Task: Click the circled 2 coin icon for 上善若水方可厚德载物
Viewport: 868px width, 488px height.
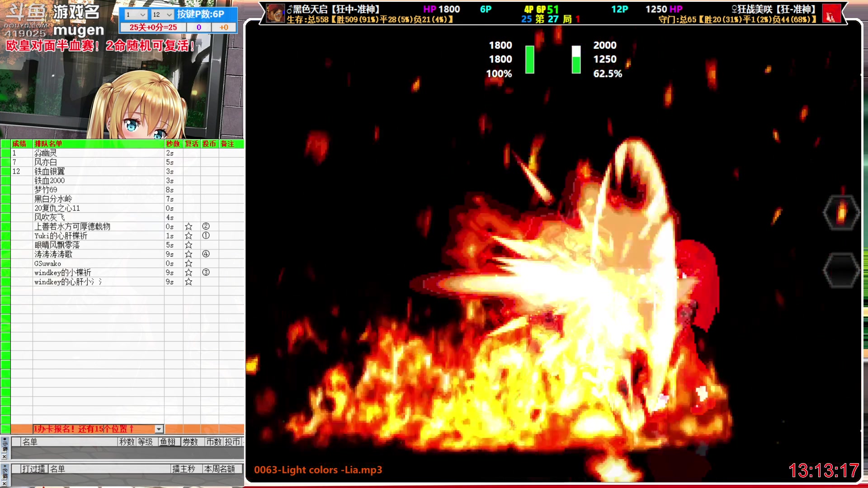Action: pos(206,226)
